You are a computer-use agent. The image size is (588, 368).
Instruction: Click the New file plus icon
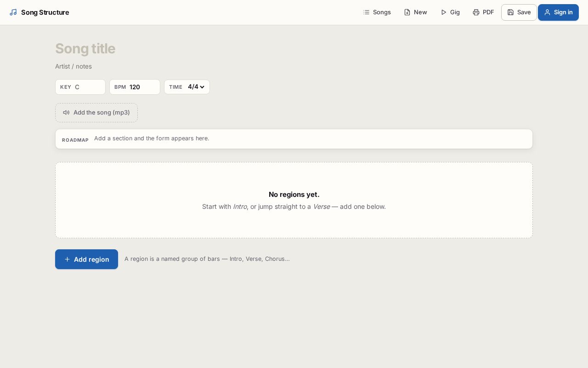[x=407, y=12]
